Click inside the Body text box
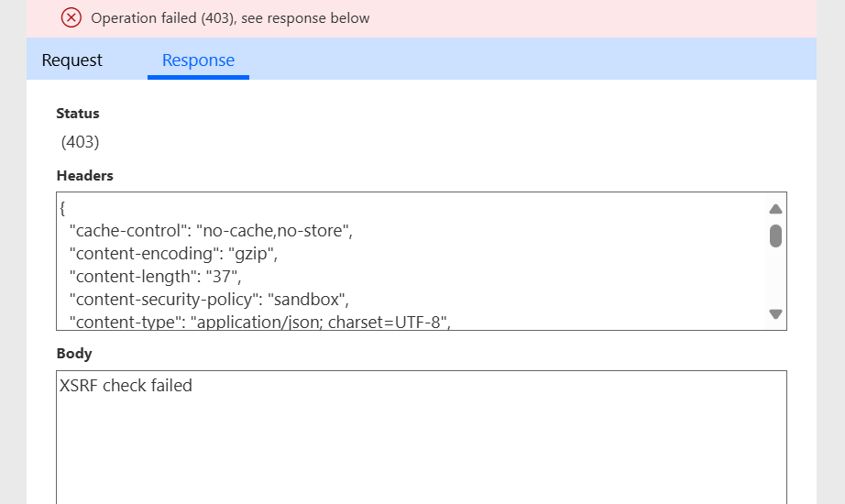This screenshot has width=845, height=504. 422,437
